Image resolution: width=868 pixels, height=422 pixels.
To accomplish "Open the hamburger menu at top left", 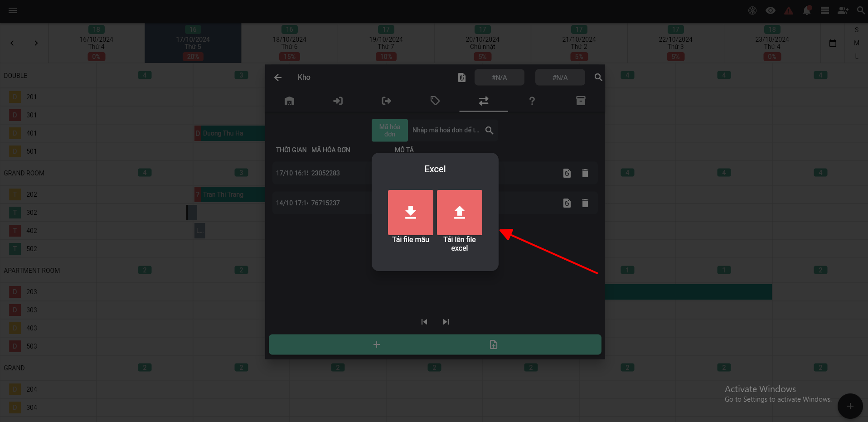I will pyautogui.click(x=13, y=10).
